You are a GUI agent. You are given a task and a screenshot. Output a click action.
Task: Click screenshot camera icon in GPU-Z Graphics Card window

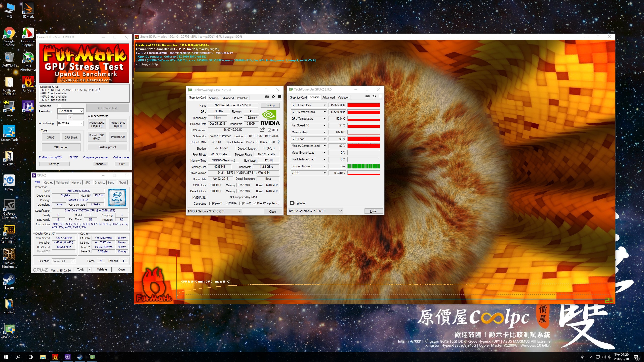click(x=267, y=97)
